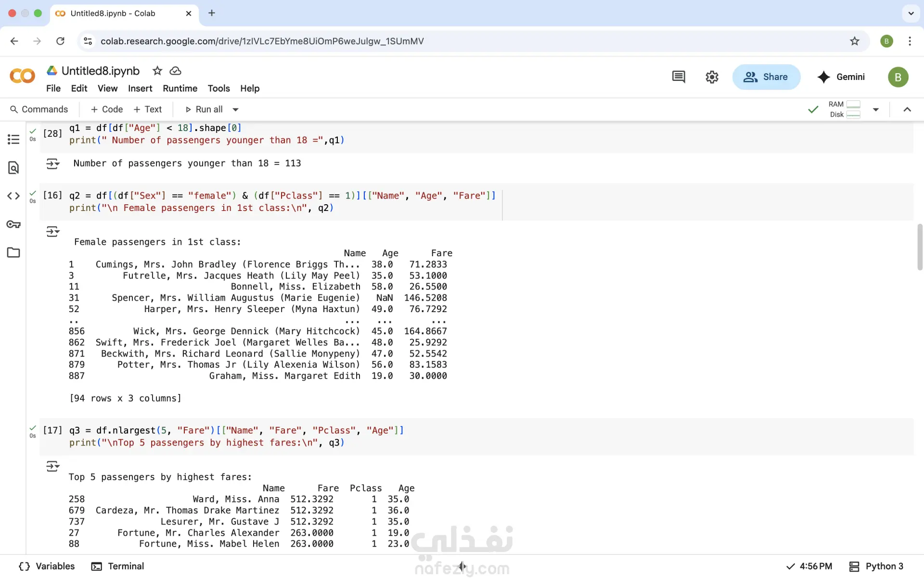Open Colab settings gear icon
Viewport: 924px width, 578px height.
(x=712, y=77)
